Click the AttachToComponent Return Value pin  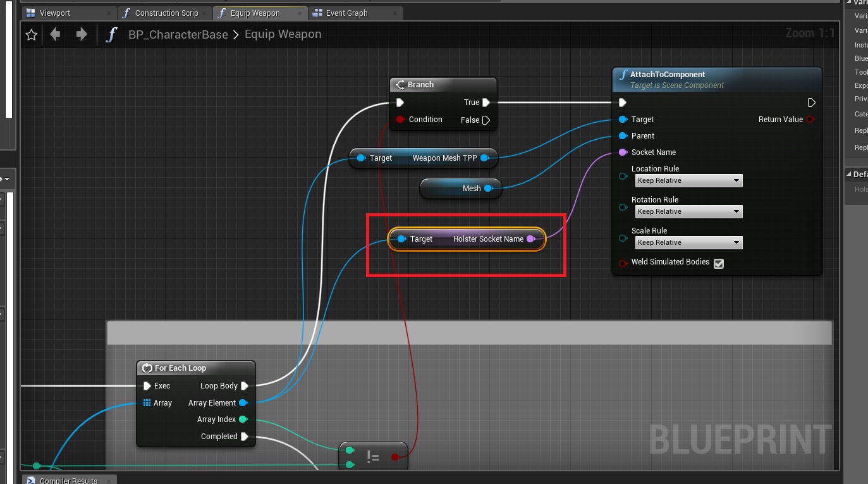click(810, 120)
